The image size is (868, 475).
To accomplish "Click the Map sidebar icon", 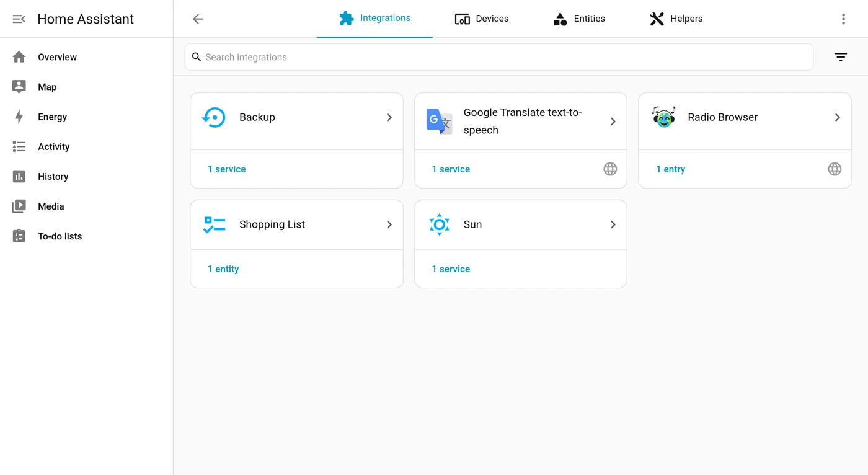I will pos(19,87).
